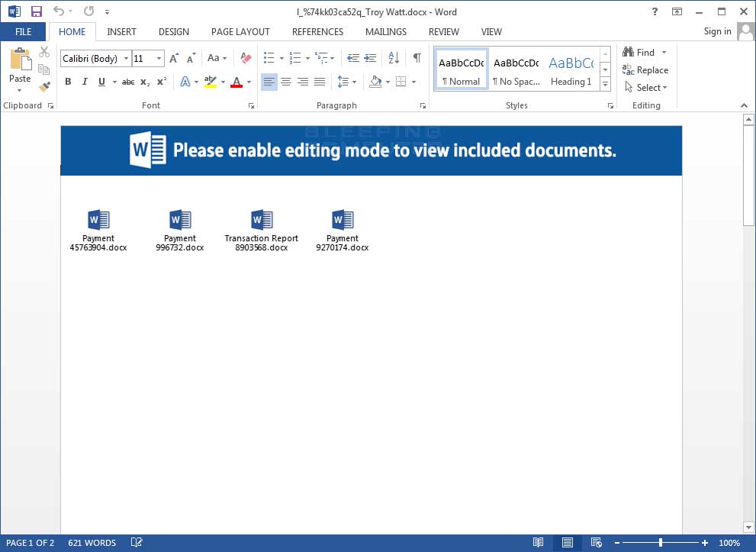Toggle paragraph marks display
The height and width of the screenshot is (552, 756).
tap(417, 58)
